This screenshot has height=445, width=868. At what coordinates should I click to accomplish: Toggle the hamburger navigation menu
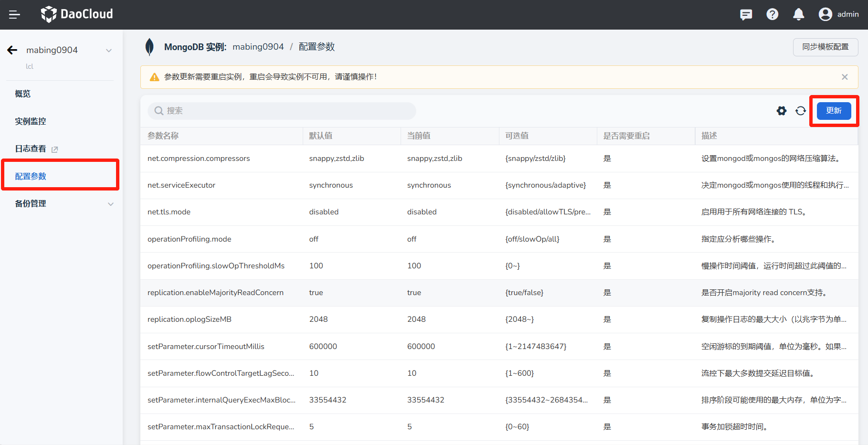[x=14, y=15]
